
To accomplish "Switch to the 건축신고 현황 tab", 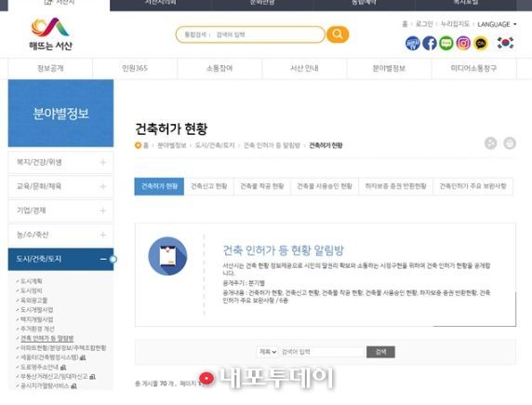I will click(x=208, y=186).
